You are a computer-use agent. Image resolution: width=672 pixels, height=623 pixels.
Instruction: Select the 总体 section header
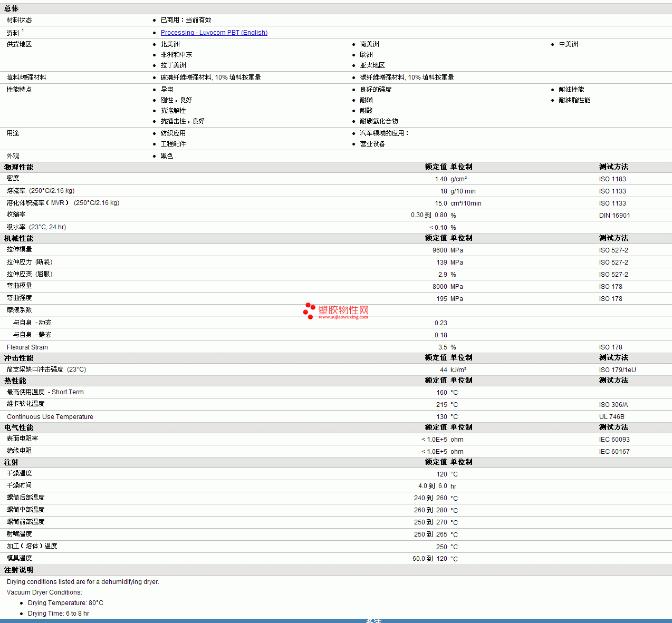pyautogui.click(x=11, y=8)
